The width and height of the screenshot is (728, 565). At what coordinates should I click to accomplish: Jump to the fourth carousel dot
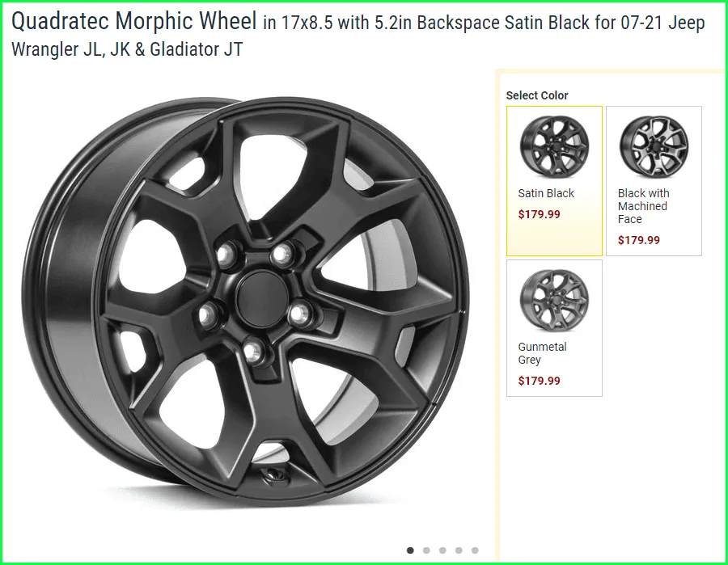(459, 550)
